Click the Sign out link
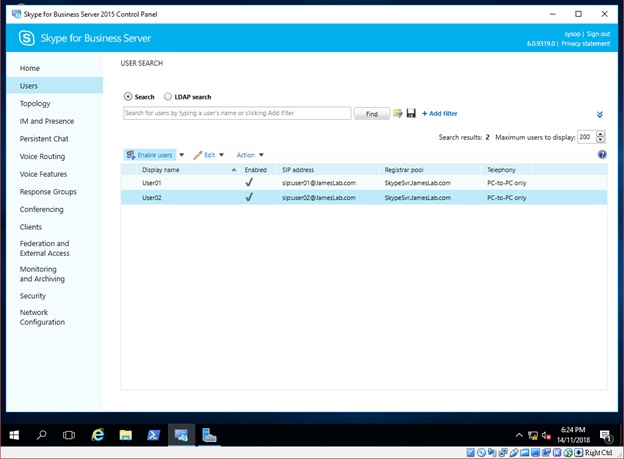 tap(598, 34)
